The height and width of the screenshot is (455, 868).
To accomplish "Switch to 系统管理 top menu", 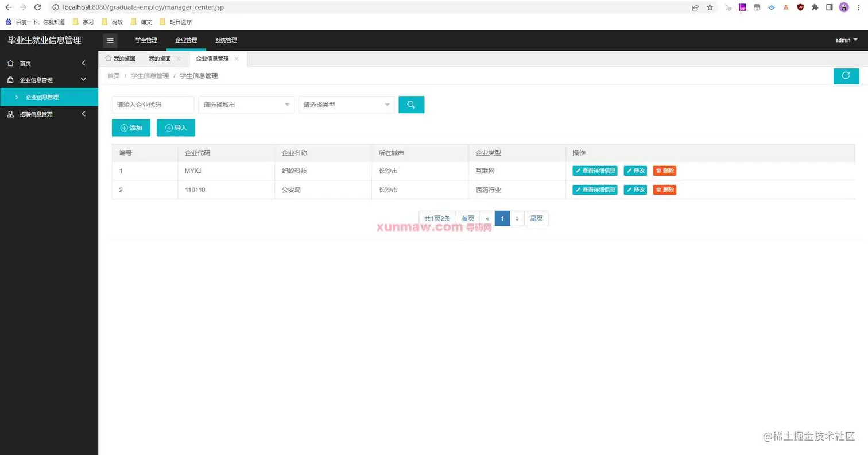I will pyautogui.click(x=226, y=40).
